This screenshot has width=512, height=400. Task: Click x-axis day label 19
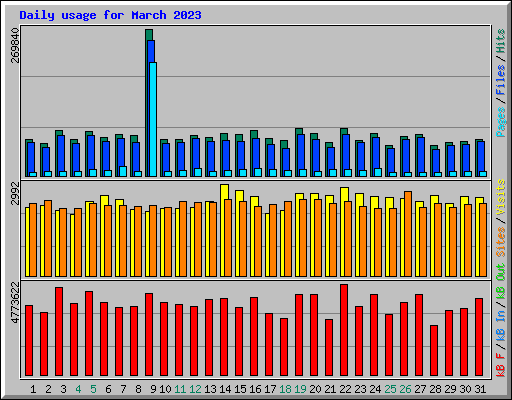pyautogui.click(x=300, y=389)
